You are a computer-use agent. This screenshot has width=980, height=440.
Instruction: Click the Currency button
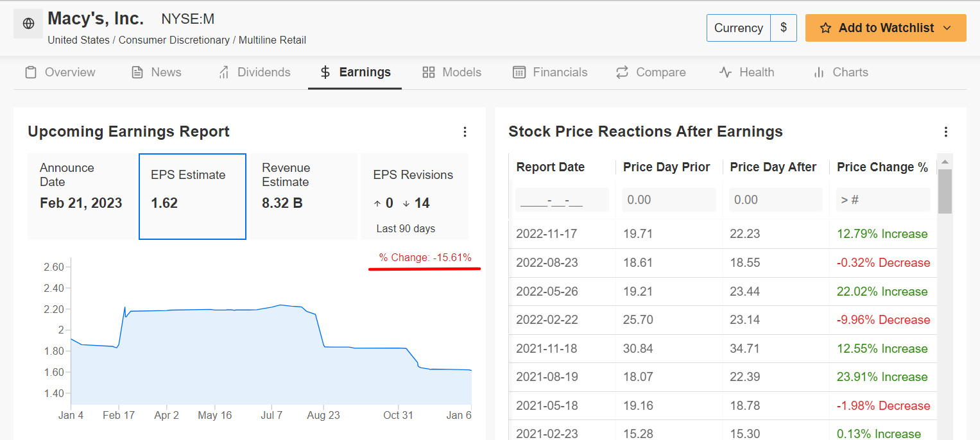click(x=738, y=28)
